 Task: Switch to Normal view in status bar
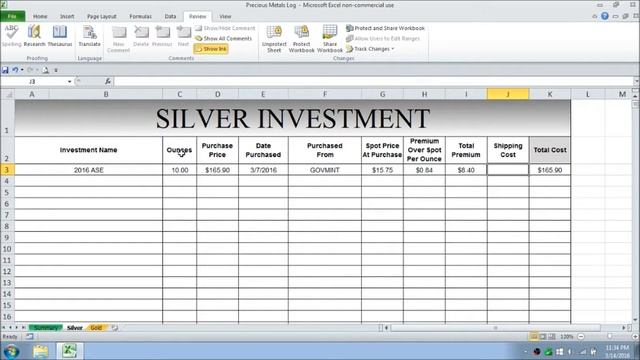pyautogui.click(x=533, y=337)
